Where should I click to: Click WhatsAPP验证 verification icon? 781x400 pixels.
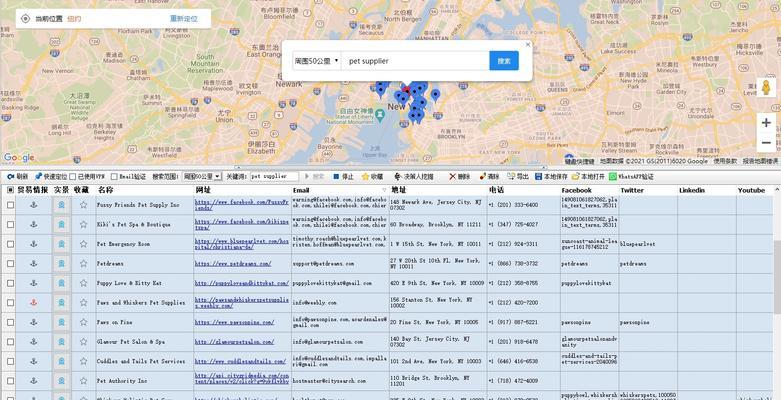point(613,177)
